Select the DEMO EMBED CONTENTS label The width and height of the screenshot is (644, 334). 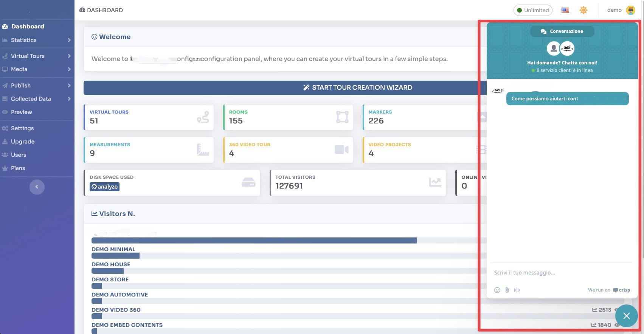pos(127,325)
